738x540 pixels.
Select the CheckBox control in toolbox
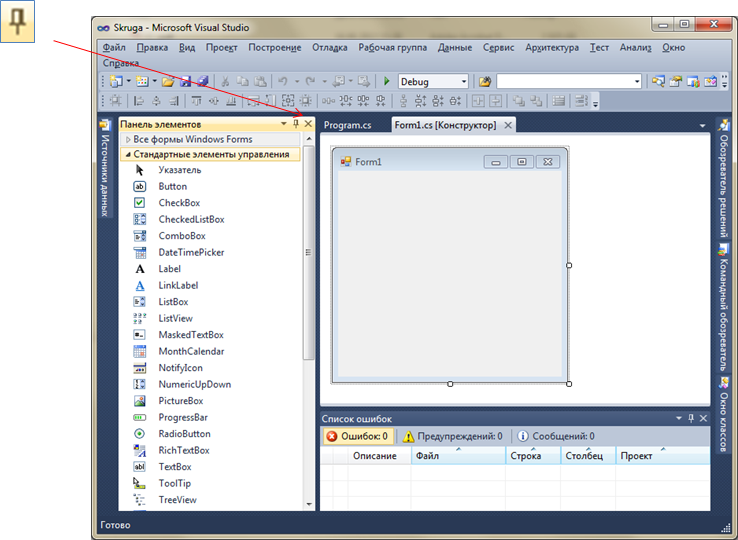pyautogui.click(x=179, y=203)
